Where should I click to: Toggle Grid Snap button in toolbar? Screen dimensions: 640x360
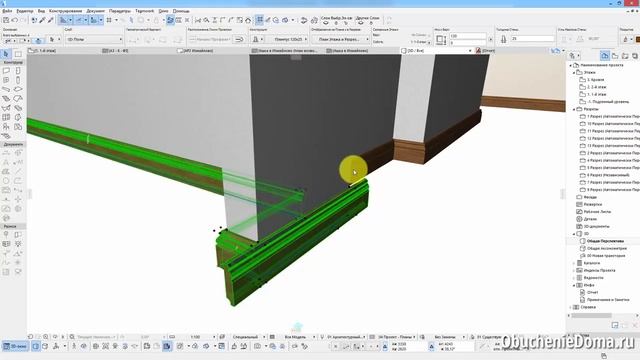(109, 20)
